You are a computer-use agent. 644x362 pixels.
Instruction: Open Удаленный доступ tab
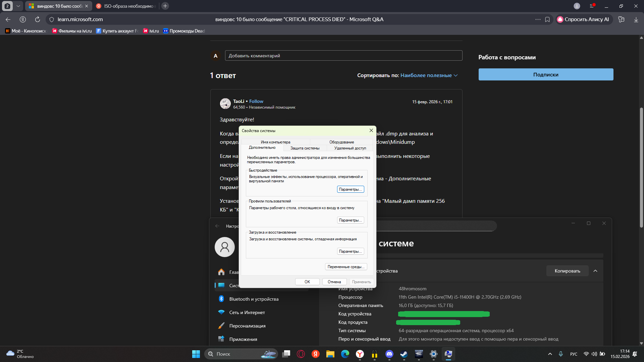click(x=350, y=148)
